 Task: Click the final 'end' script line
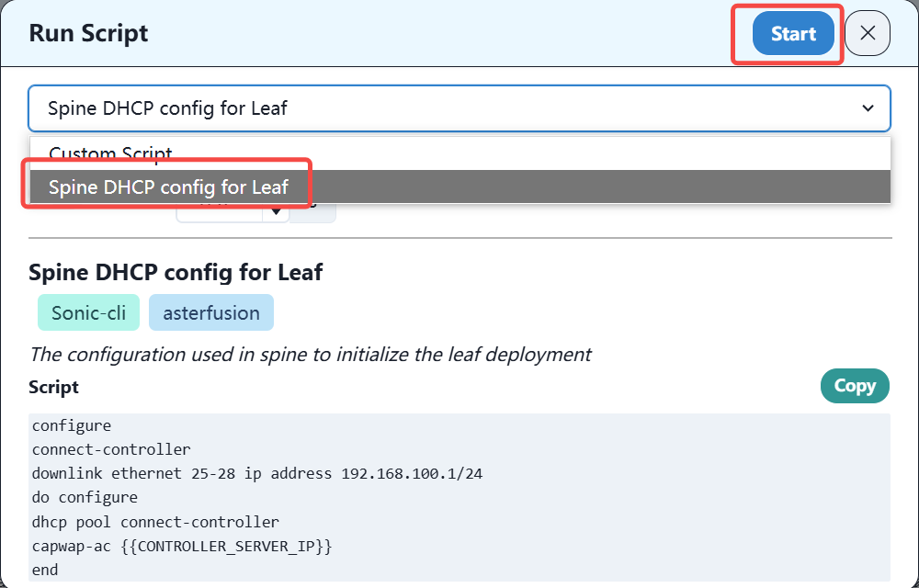[44, 570]
